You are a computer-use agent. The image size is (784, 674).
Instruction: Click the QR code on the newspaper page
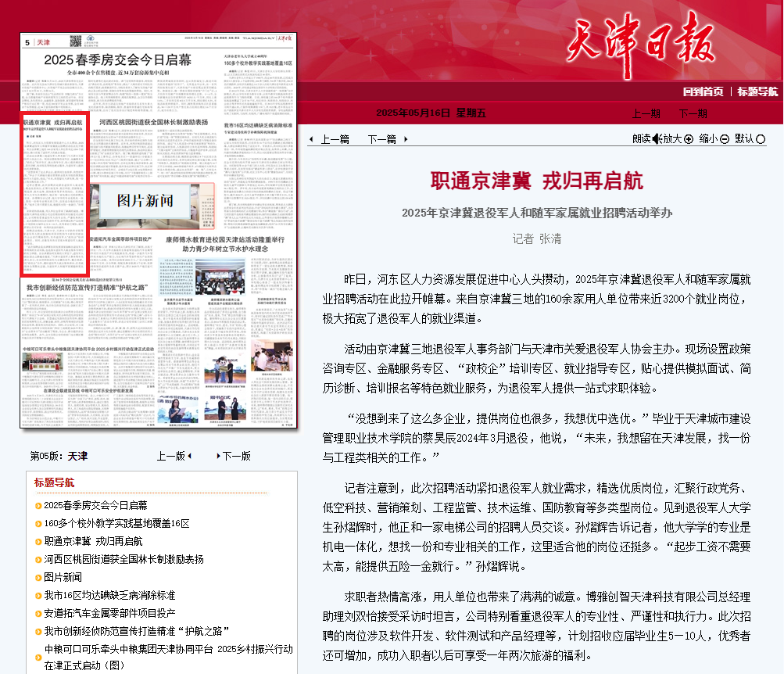[75, 41]
